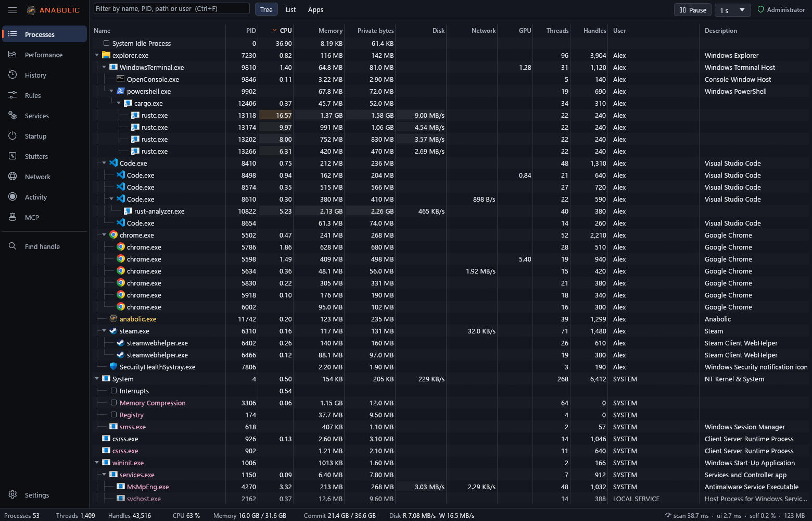
Task: Toggle the Memory Compression checkbox icon
Action: click(x=113, y=403)
